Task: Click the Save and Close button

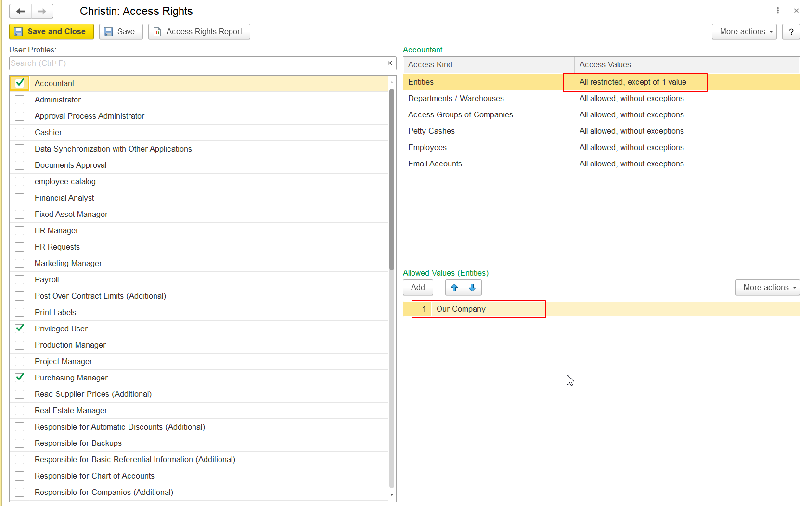Action: point(52,32)
